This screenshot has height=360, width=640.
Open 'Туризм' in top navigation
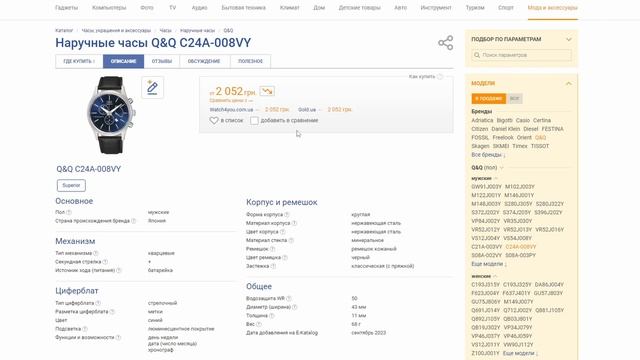[x=475, y=8]
